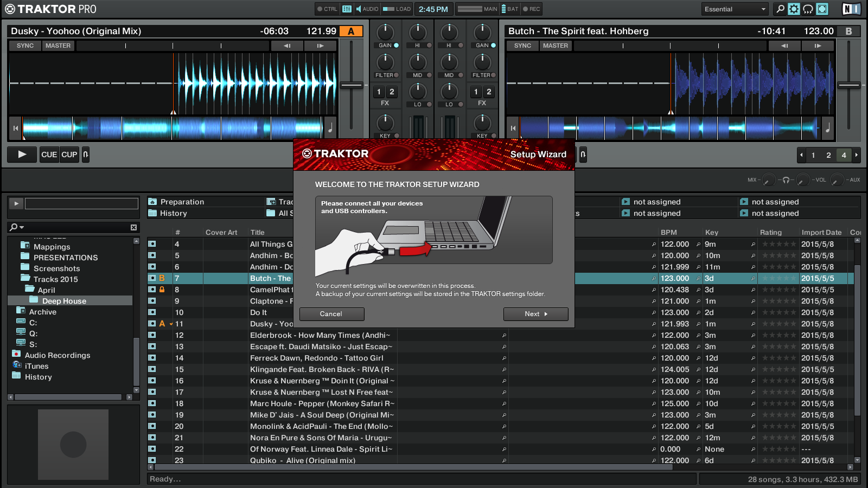Click loop size right arrow on Deck B
Viewport: 868px width, 488px height.
(x=857, y=155)
